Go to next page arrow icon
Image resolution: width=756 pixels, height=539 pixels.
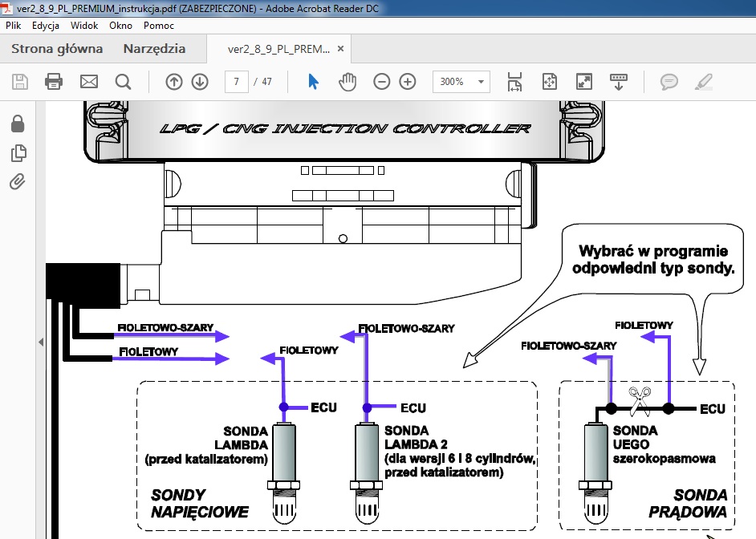tap(200, 81)
